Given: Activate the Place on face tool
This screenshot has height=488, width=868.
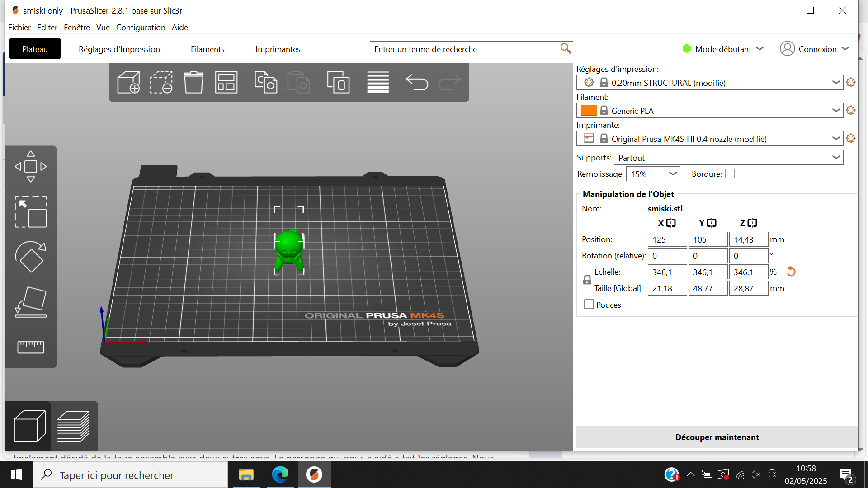Looking at the screenshot, I should [x=31, y=302].
